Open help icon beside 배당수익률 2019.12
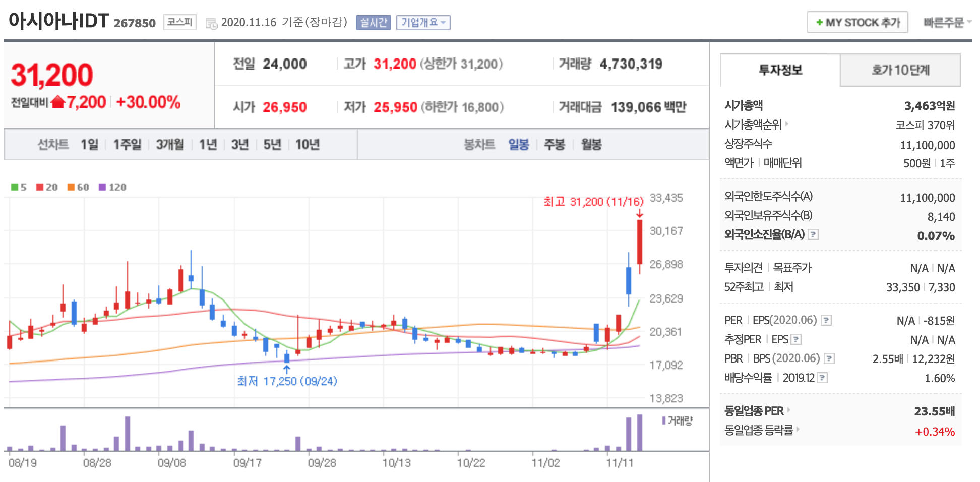The height and width of the screenshot is (482, 980). (822, 378)
